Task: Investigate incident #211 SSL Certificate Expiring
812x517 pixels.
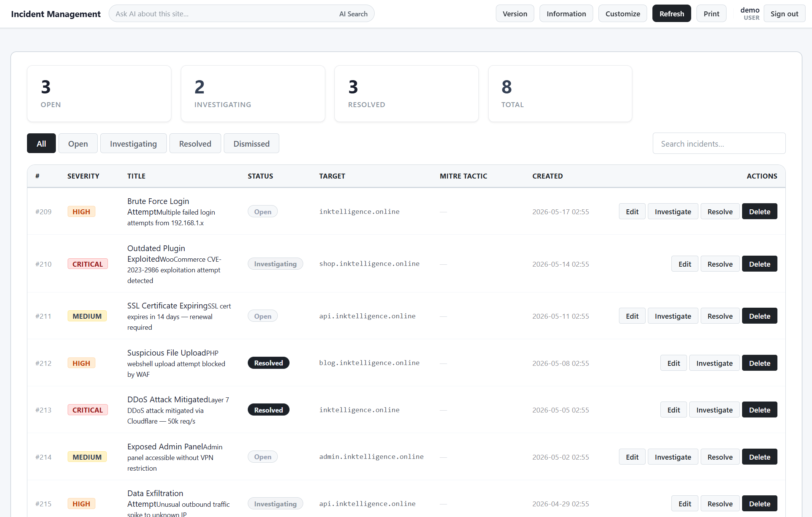Action: [x=673, y=316]
